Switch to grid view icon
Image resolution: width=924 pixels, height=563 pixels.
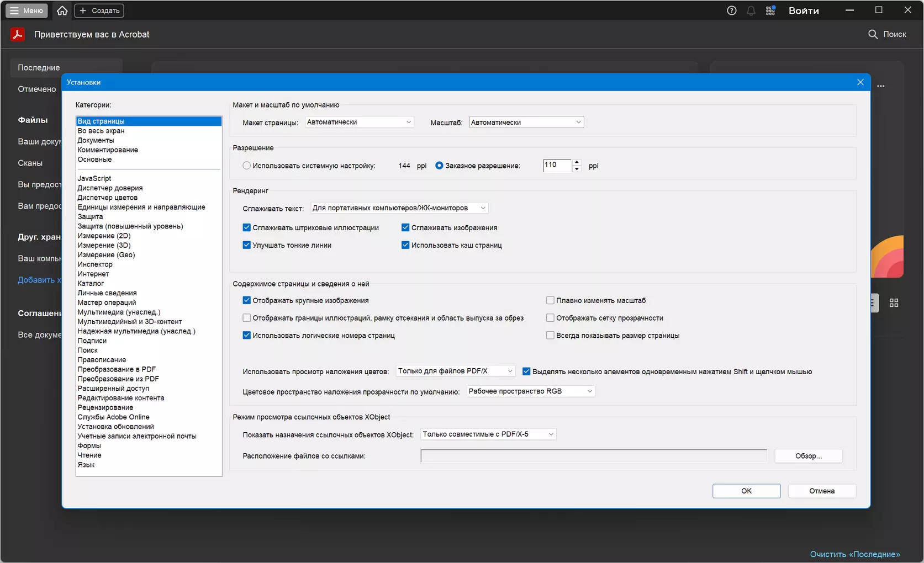click(894, 302)
